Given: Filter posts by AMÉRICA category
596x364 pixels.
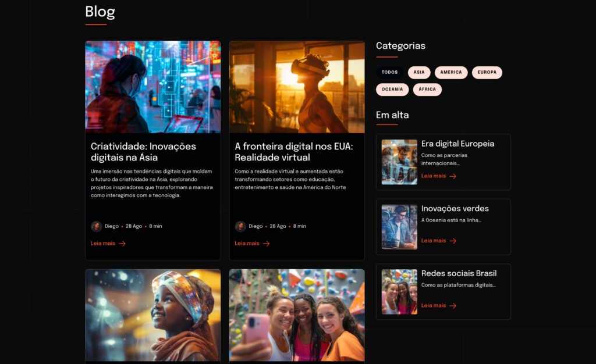Looking at the screenshot, I should (x=451, y=72).
